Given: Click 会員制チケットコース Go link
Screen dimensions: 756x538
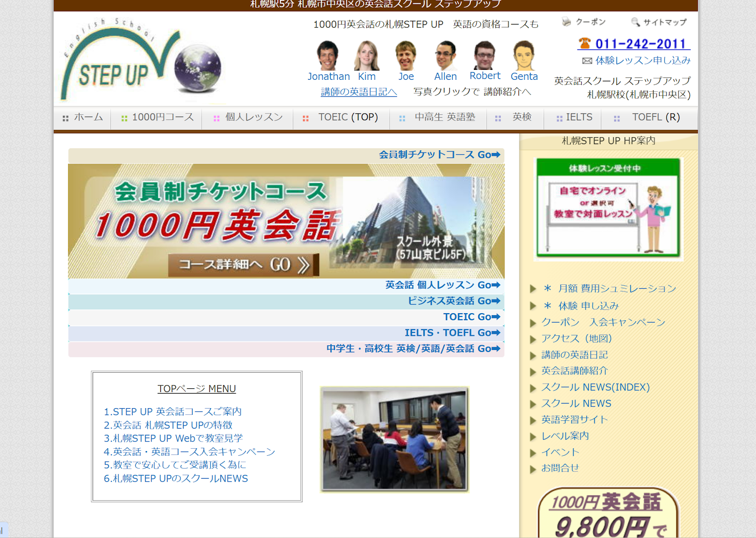Looking at the screenshot, I should click(439, 154).
